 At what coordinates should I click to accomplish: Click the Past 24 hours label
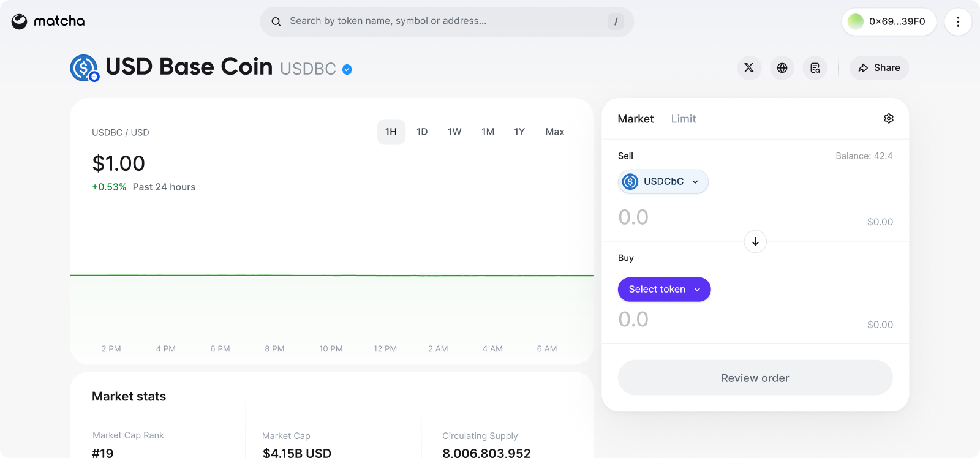[x=164, y=187]
